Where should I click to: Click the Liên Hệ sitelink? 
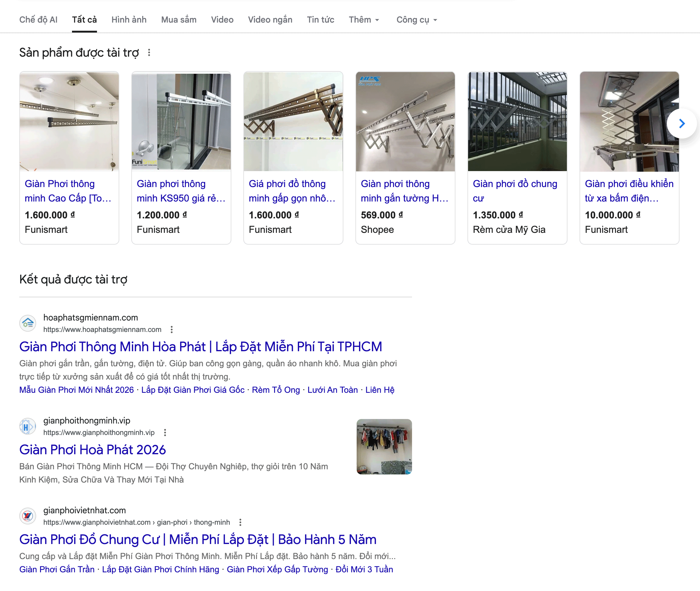tap(380, 390)
